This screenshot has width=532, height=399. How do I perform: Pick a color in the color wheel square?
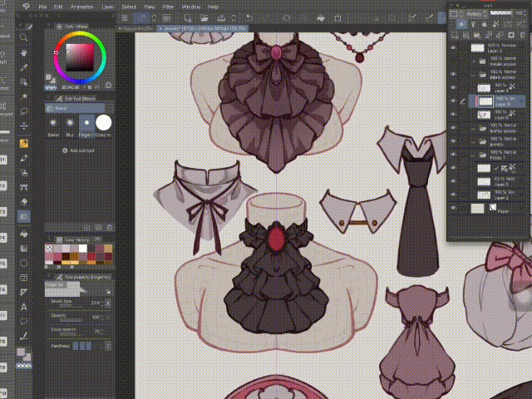[x=80, y=56]
